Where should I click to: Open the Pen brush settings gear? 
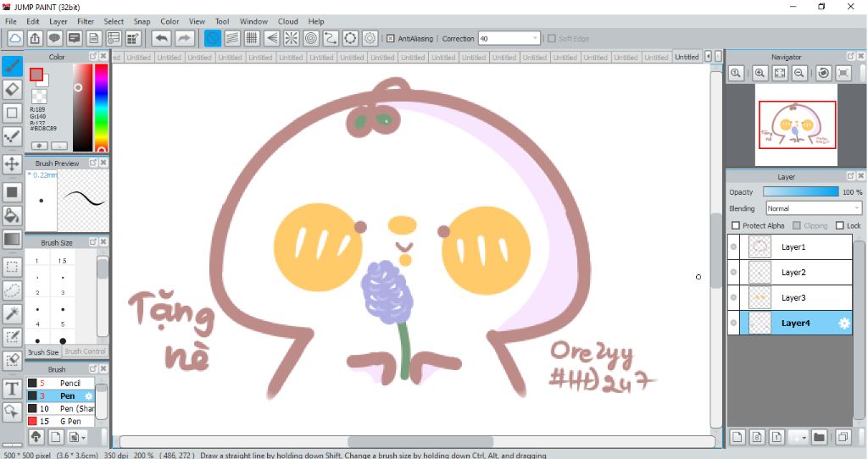click(x=88, y=396)
